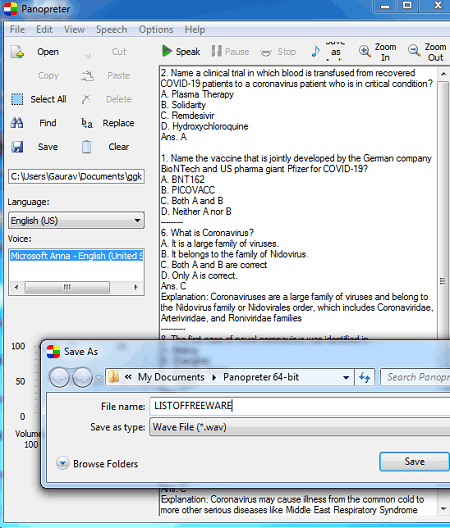The height and width of the screenshot is (528, 450).
Task: Click the Clear page icon
Action: (87, 147)
